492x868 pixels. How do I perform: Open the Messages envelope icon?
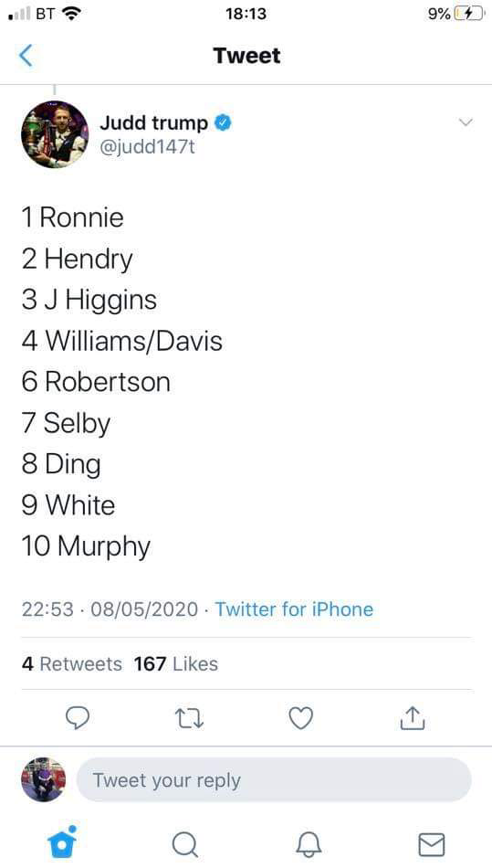coord(431,845)
